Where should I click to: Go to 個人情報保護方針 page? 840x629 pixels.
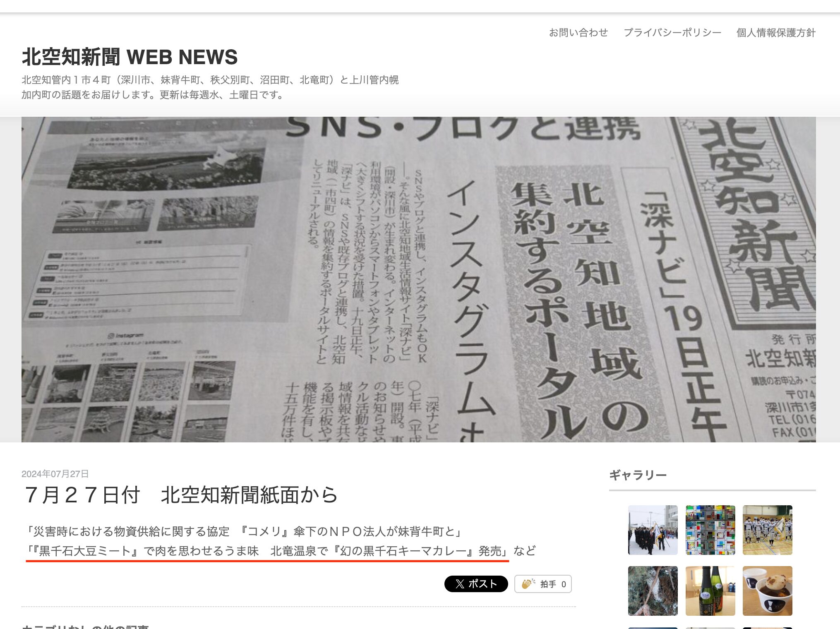(775, 33)
